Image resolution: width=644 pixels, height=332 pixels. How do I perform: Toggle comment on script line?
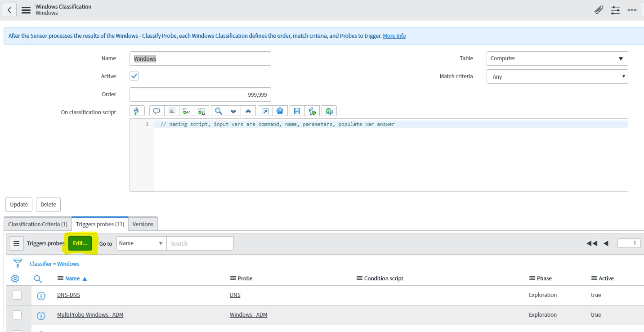(157, 111)
